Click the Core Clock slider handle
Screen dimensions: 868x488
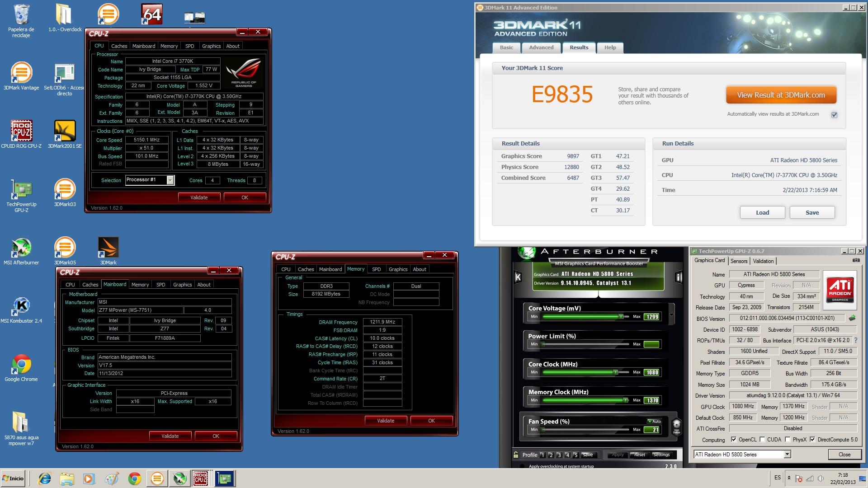coord(616,372)
